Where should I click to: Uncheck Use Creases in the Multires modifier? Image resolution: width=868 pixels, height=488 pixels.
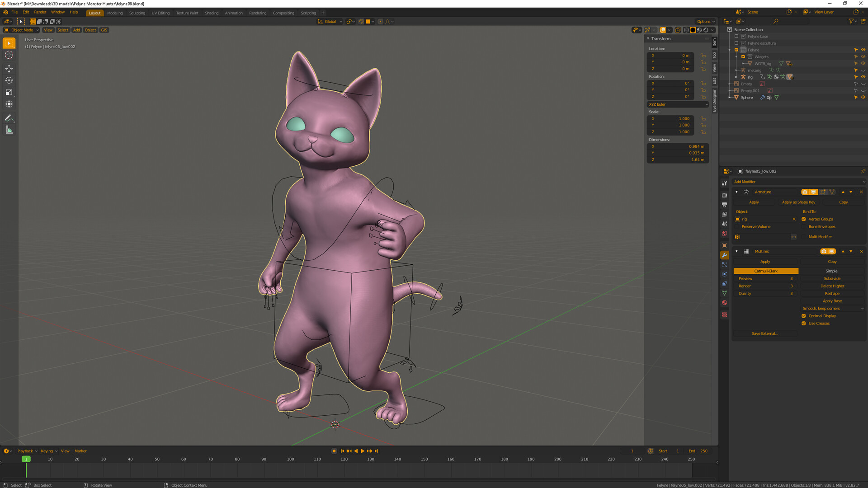pyautogui.click(x=804, y=324)
